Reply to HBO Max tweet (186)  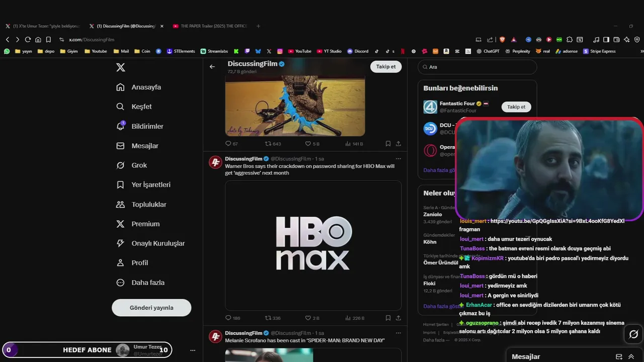232,318
